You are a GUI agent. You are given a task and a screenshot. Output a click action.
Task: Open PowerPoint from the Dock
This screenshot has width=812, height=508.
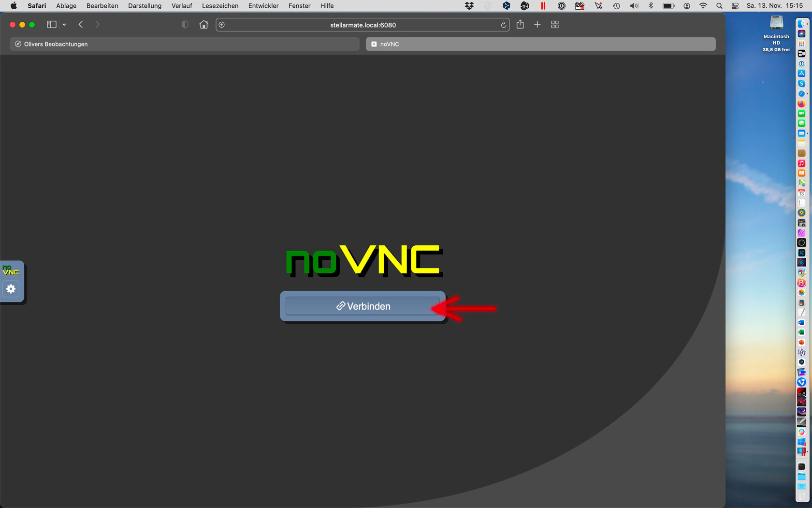[x=801, y=342]
